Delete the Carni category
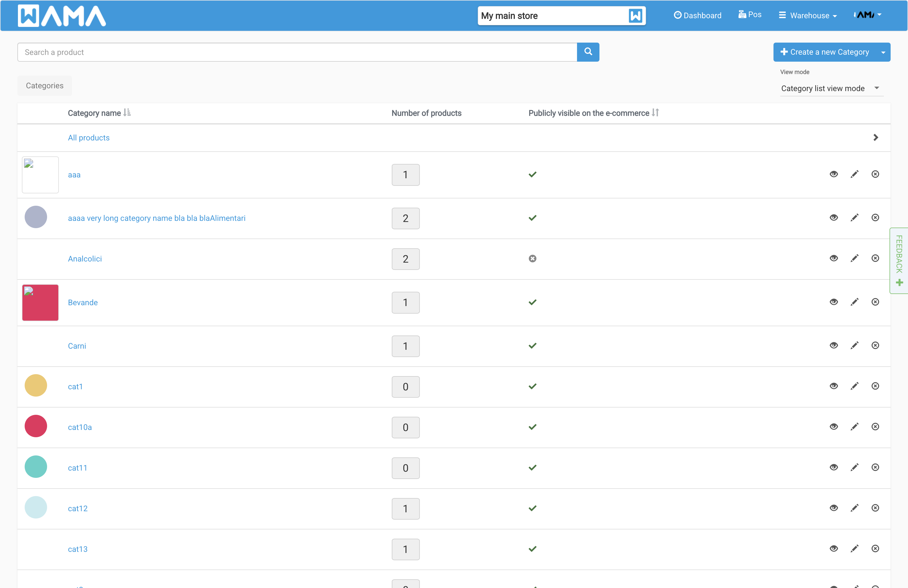Image resolution: width=908 pixels, height=588 pixels. [x=875, y=345]
